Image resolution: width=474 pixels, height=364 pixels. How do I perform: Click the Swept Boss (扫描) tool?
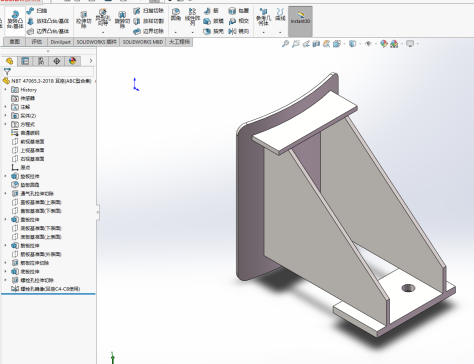pos(37,11)
